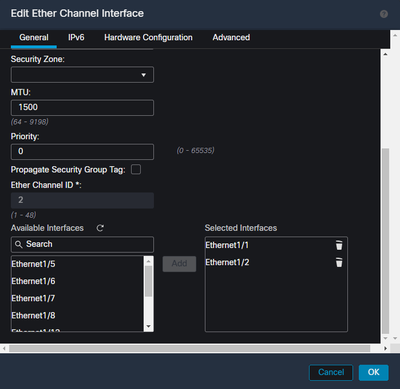Click the available interfaces list scrollbar thumb

149,281
